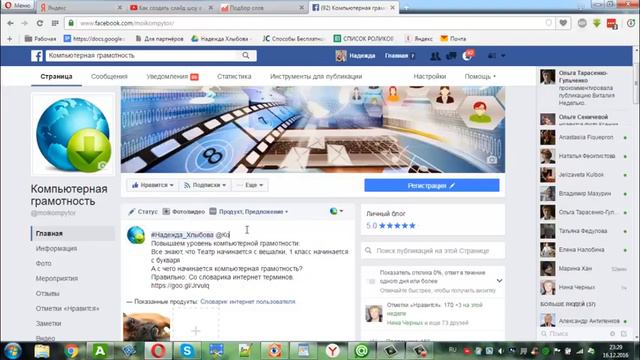Screen dimensions: 640x360
Task: Reload page with the refresh icon
Action: [x=40, y=23]
